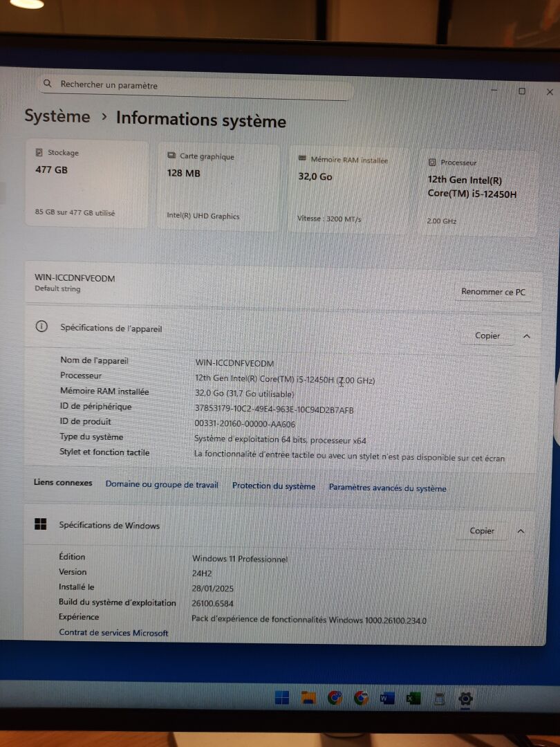
Task: Open the Start menu from the taskbar
Action: click(282, 698)
